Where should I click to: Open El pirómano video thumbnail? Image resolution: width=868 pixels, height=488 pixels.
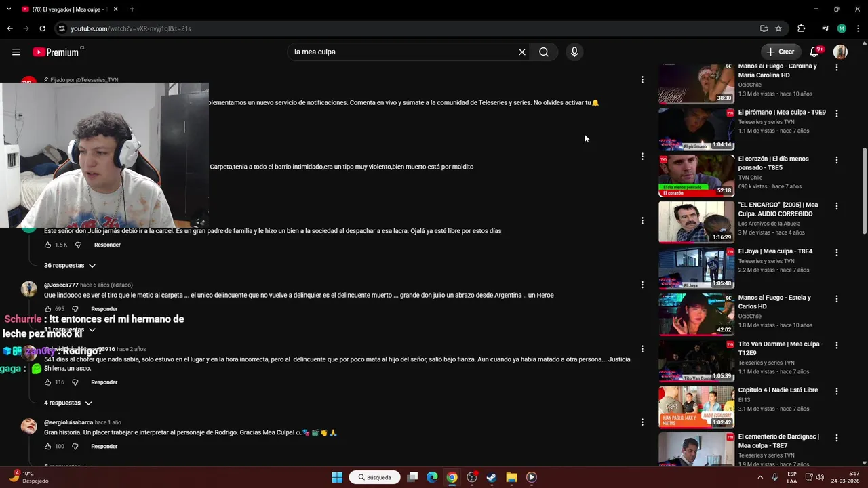[696, 129]
